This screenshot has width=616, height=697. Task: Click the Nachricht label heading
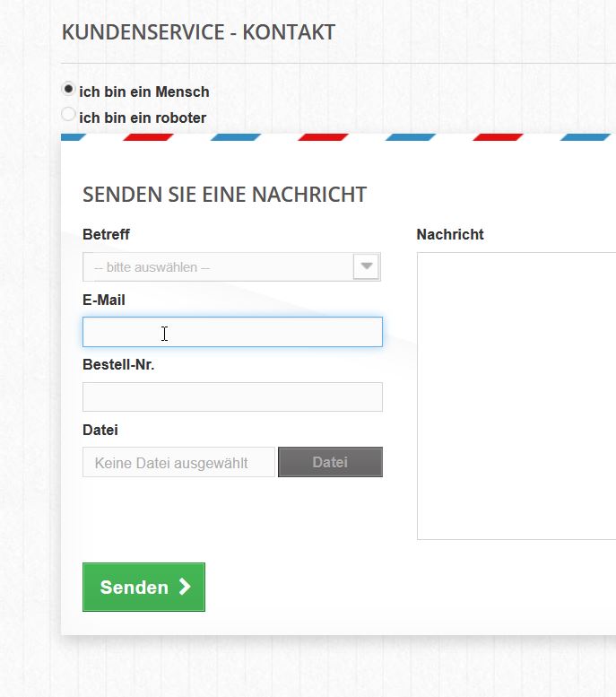click(x=450, y=234)
